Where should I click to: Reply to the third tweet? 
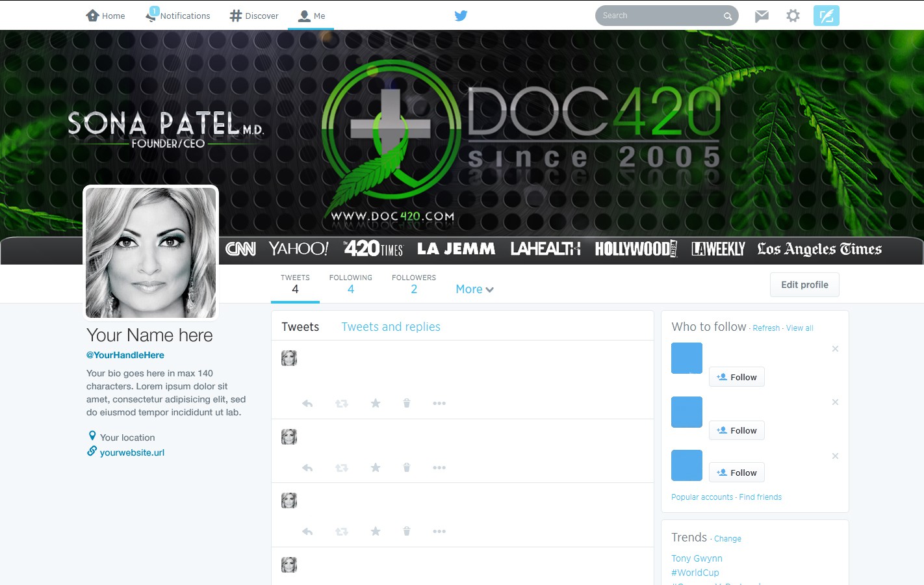coord(307,532)
